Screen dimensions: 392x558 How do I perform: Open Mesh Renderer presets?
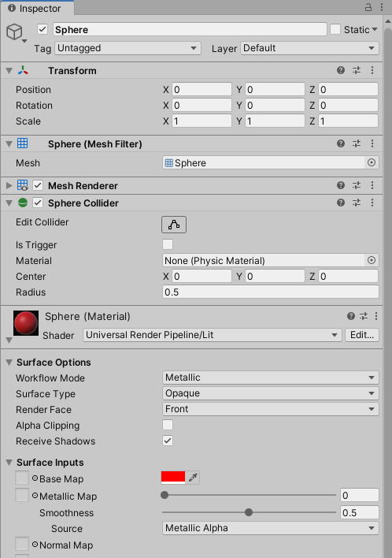357,185
